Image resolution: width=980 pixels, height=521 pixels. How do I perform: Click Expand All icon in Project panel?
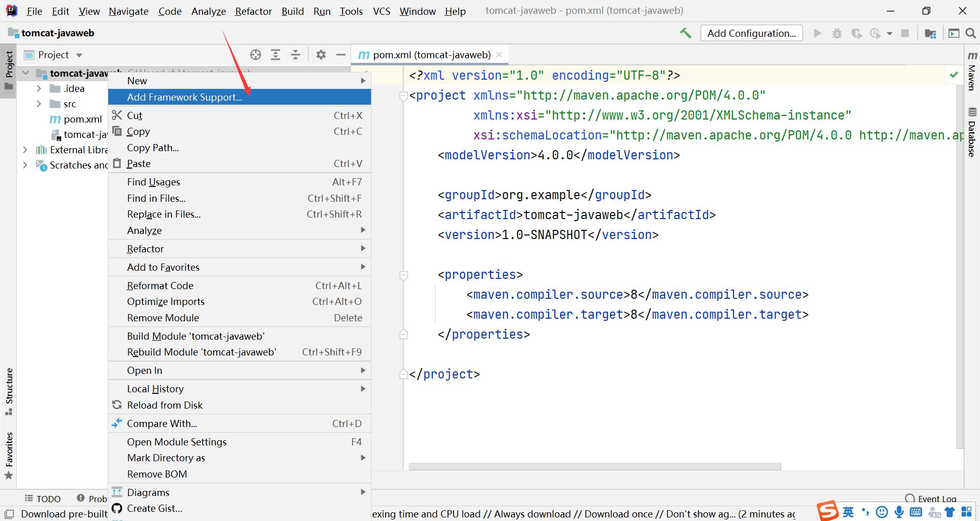276,55
